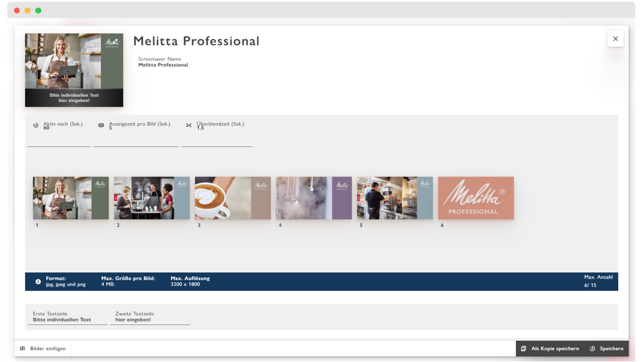This screenshot has height=362, width=644.
Task: Click the display-time icon beside Anzeigezeit pro Bild
Action: 101,125
